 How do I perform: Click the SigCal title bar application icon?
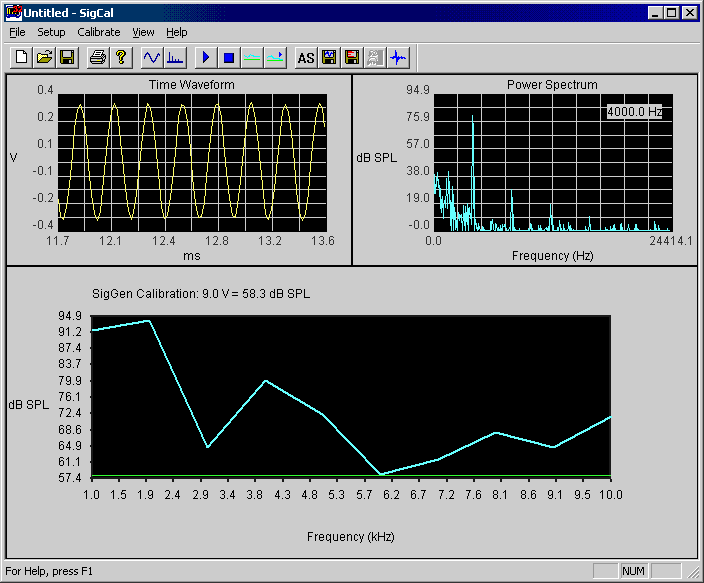pyautogui.click(x=13, y=13)
